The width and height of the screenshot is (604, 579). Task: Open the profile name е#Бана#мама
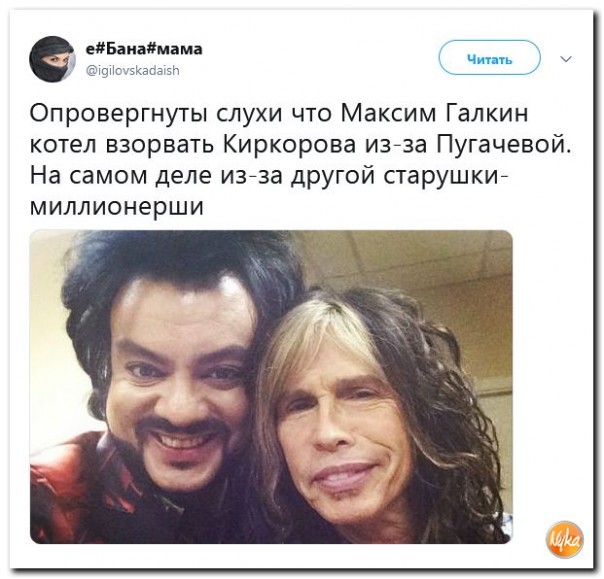[144, 49]
